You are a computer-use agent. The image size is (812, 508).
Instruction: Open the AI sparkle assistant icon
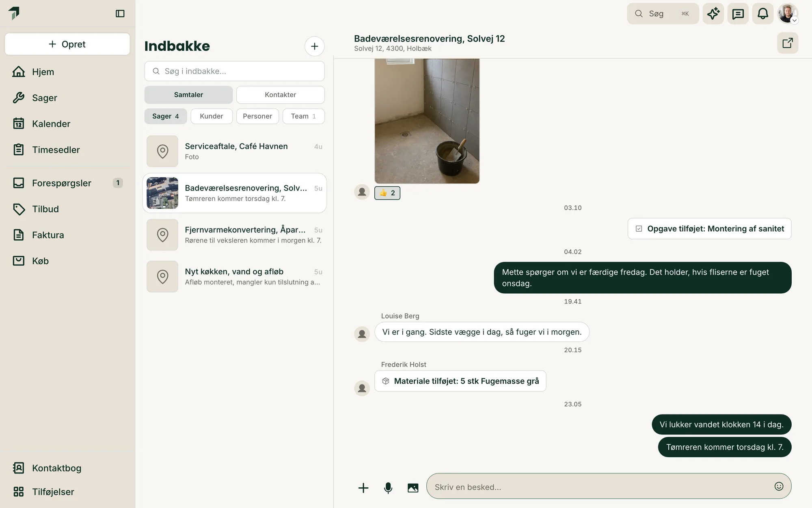[x=713, y=14]
